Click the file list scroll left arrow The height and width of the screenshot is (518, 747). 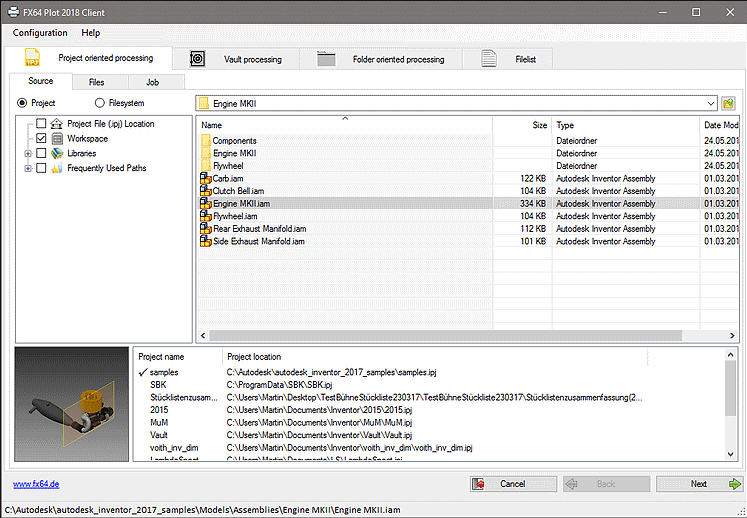pyautogui.click(x=203, y=335)
